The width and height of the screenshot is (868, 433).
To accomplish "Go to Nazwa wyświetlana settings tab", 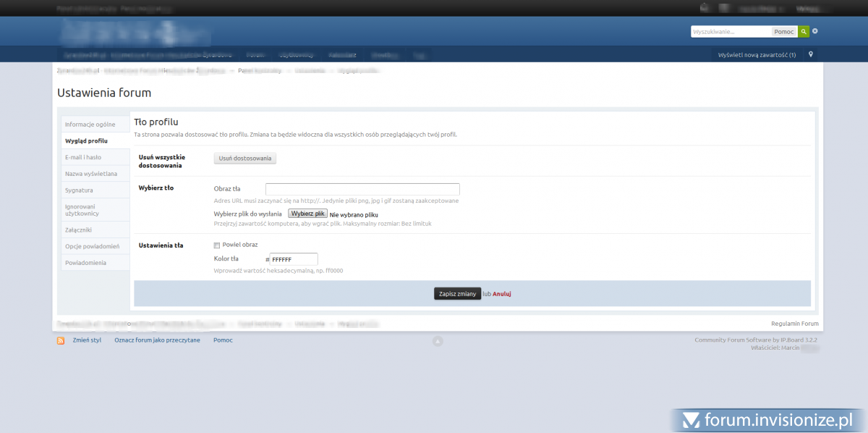I will [94, 174].
